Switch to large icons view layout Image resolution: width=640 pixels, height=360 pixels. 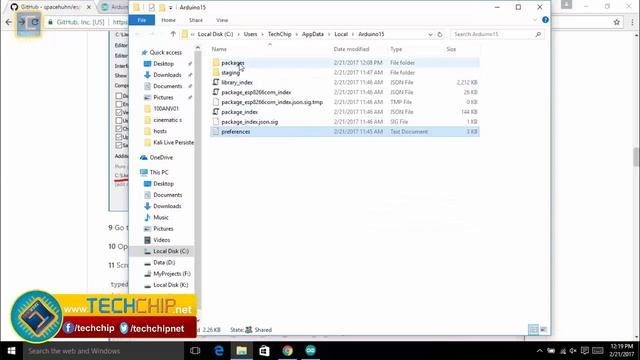[543, 329]
